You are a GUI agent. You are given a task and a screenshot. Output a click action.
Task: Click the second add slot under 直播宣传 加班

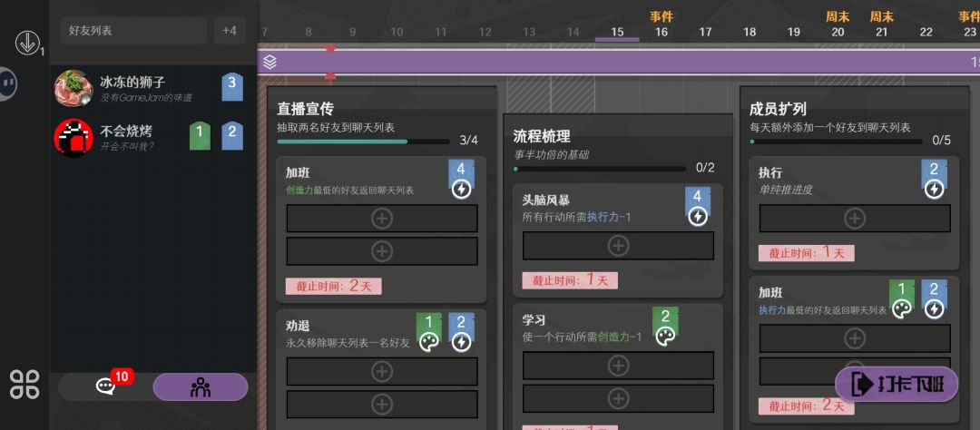tap(382, 251)
